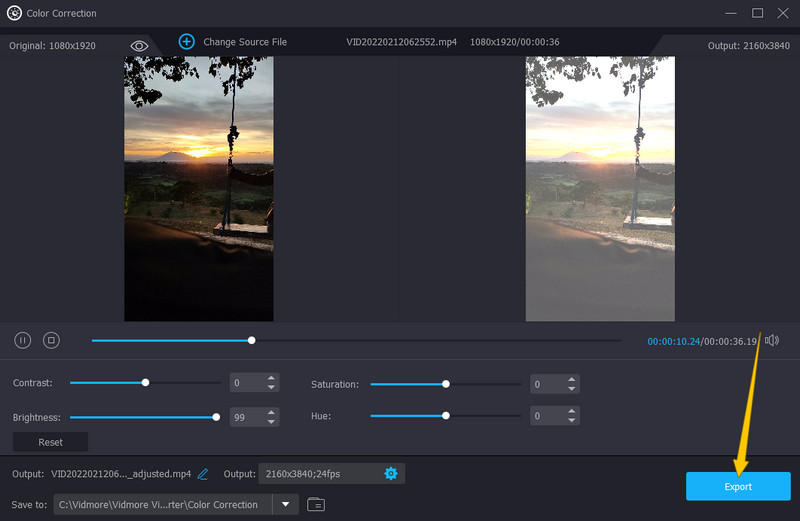Click the playback timeline progress marker
The width and height of the screenshot is (800, 521).
coord(252,340)
